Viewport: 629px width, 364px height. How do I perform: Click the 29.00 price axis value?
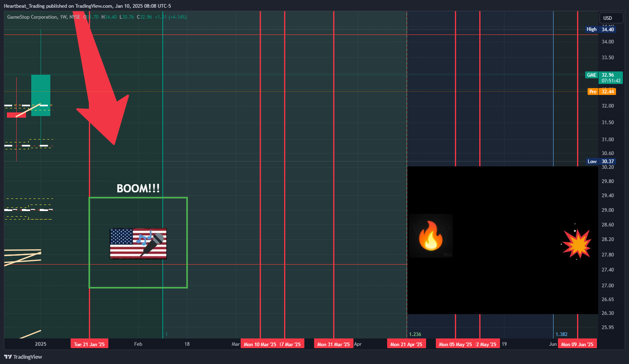(x=607, y=210)
